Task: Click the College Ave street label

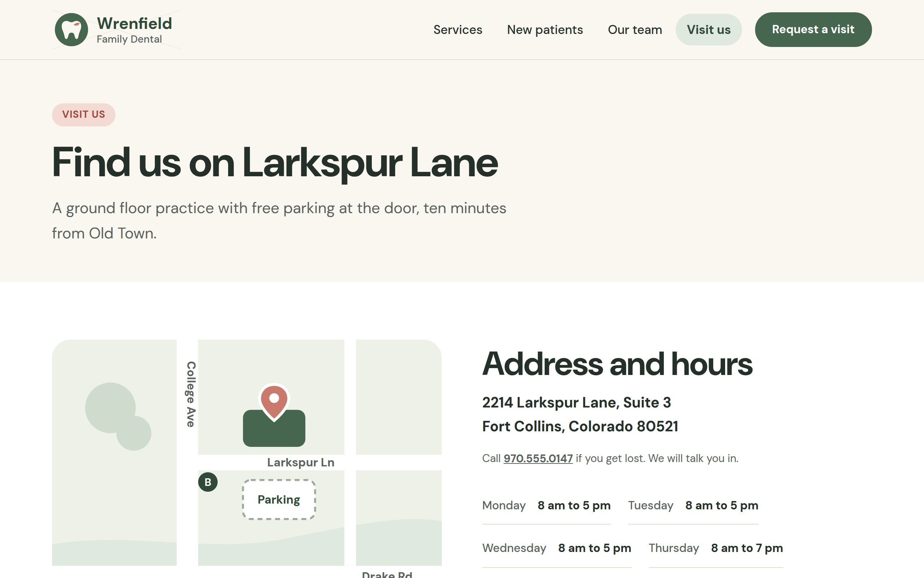Action: coord(191,394)
